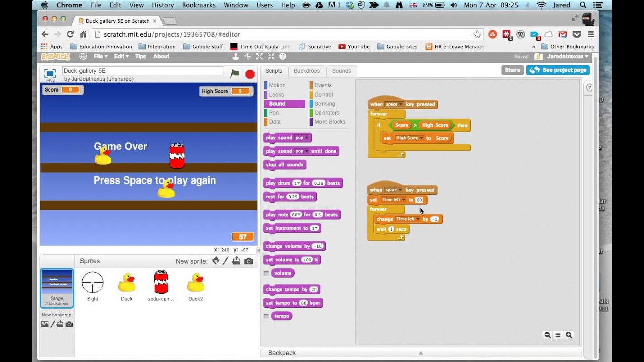The height and width of the screenshot is (362, 644).
Task: Switch to the Backdrops tab
Action: pos(307,71)
